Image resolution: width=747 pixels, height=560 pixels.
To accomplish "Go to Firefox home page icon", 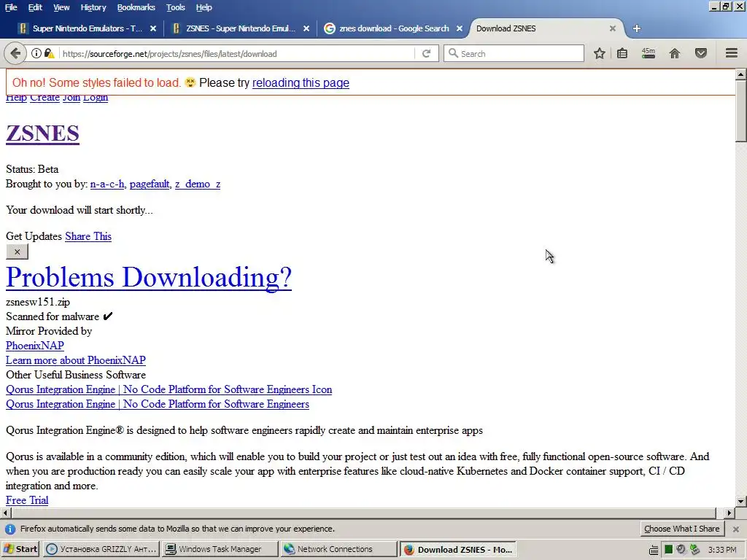I will pyautogui.click(x=675, y=53).
